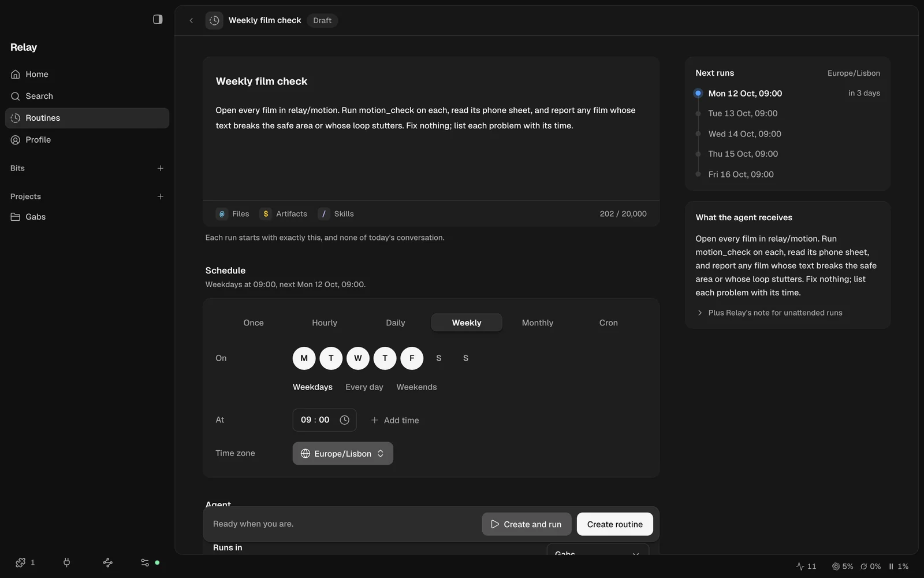Click the 09 : 00 time field
This screenshot has width=924, height=578.
tap(325, 420)
